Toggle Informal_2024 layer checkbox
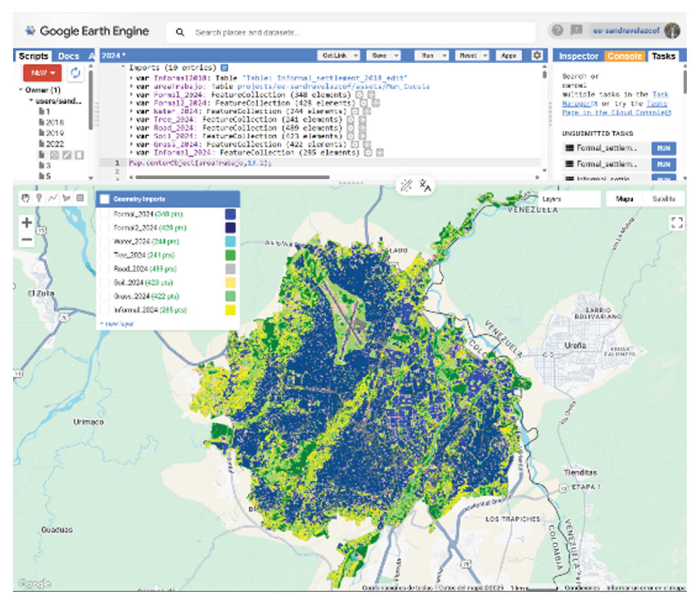700x605 pixels. point(105,310)
